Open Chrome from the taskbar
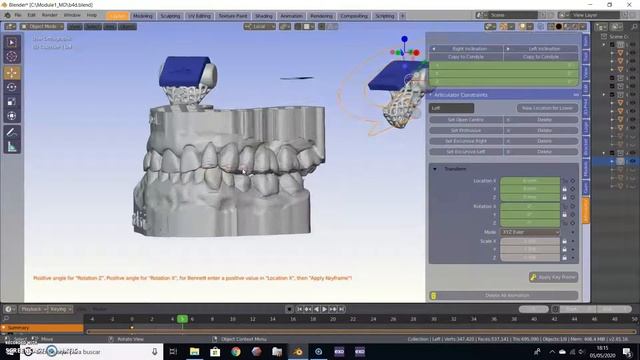Screen dimensions: 640x360 pyautogui.click(x=236, y=351)
